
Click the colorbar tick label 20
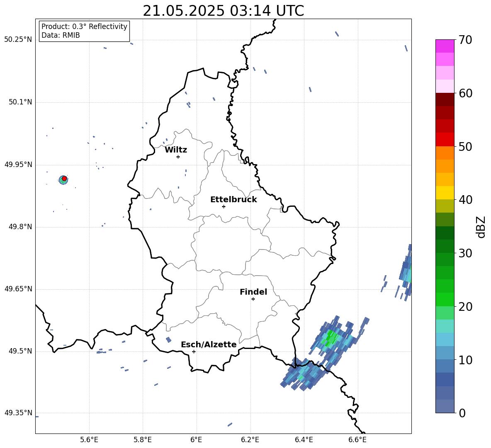pyautogui.click(x=465, y=307)
